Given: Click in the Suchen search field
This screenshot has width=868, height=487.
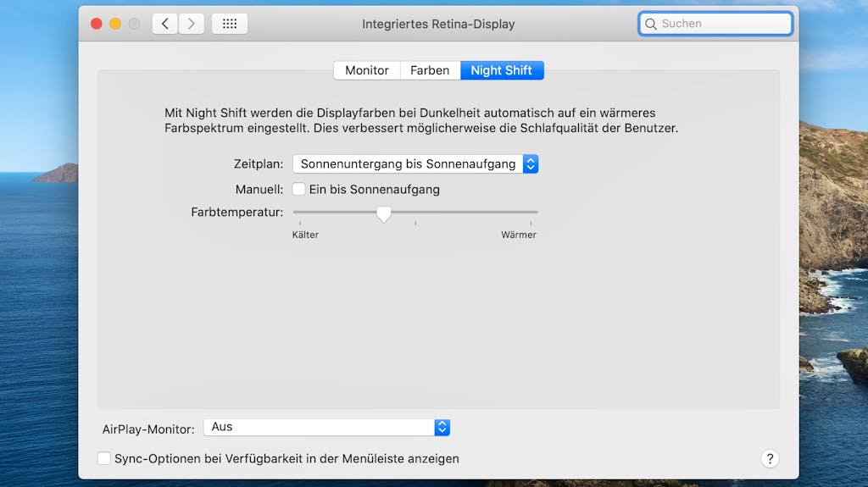Looking at the screenshot, I should (715, 24).
